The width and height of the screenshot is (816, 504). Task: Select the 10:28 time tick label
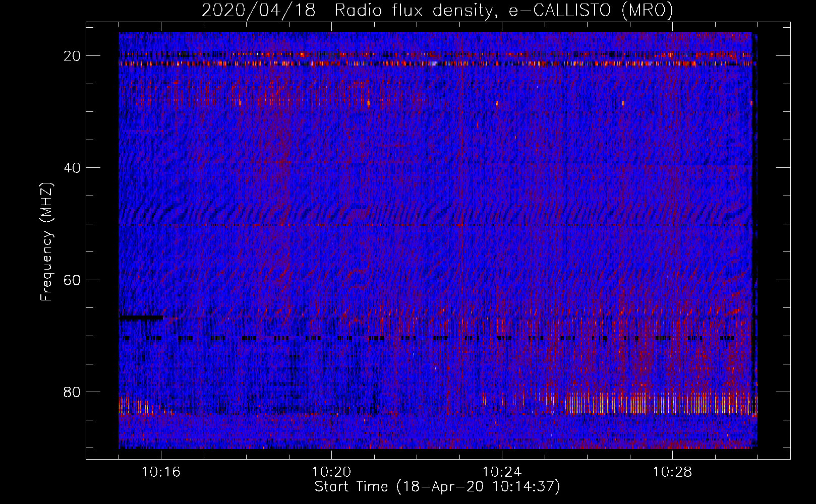(x=672, y=472)
